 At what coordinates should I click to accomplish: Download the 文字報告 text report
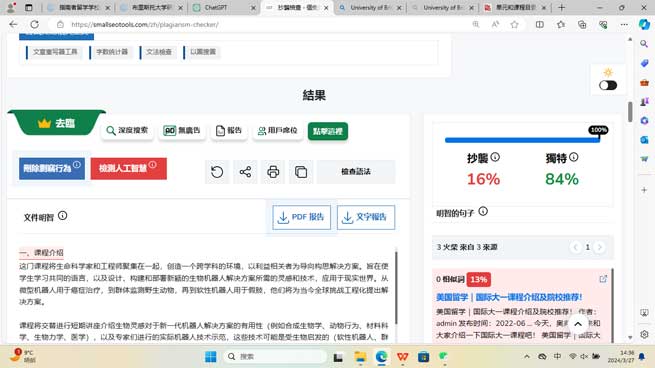point(366,217)
